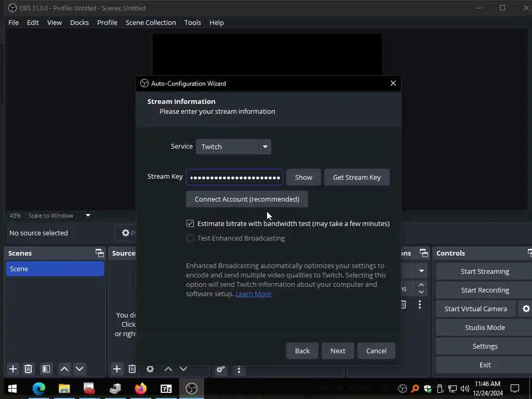Open the Edit menu
The width and height of the screenshot is (532, 399).
[x=33, y=22]
